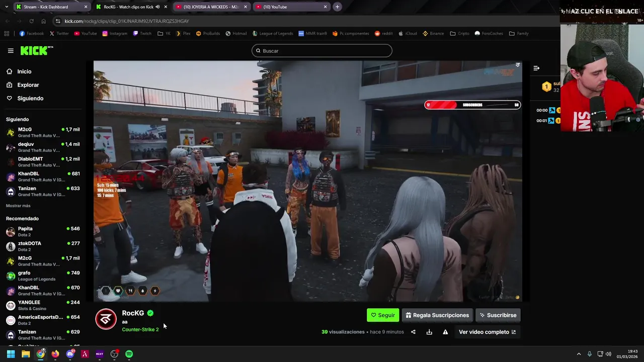Click the Seguir button
Screen dimensions: 644x362
(x=383, y=315)
